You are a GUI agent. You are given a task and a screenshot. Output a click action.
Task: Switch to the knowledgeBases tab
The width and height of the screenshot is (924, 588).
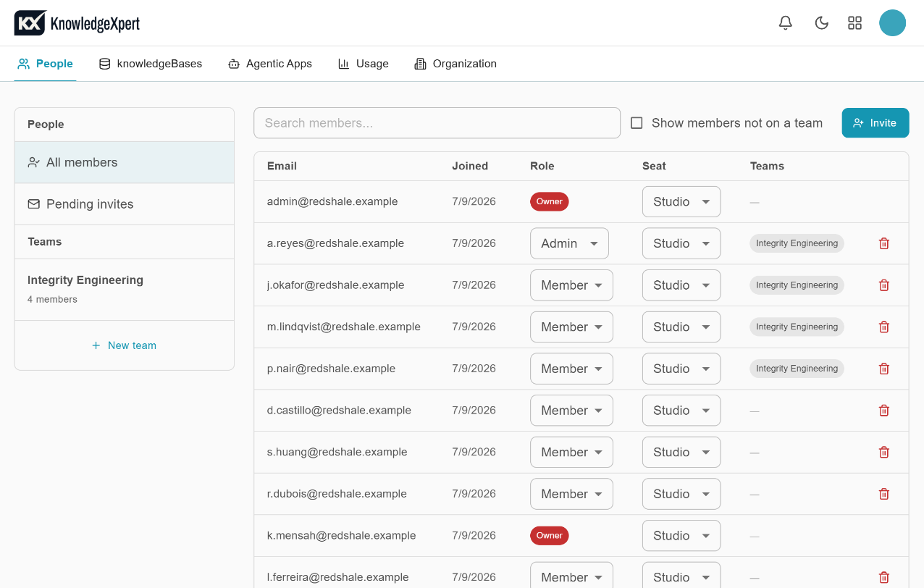pyautogui.click(x=151, y=64)
